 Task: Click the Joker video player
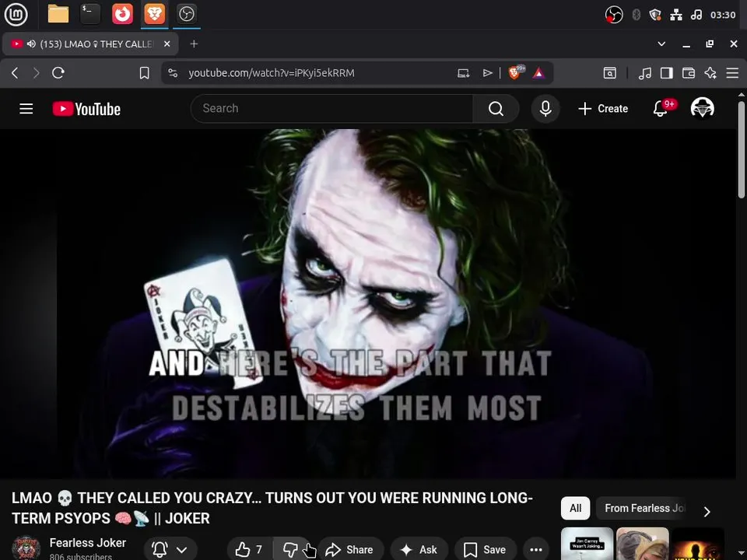tap(368, 303)
